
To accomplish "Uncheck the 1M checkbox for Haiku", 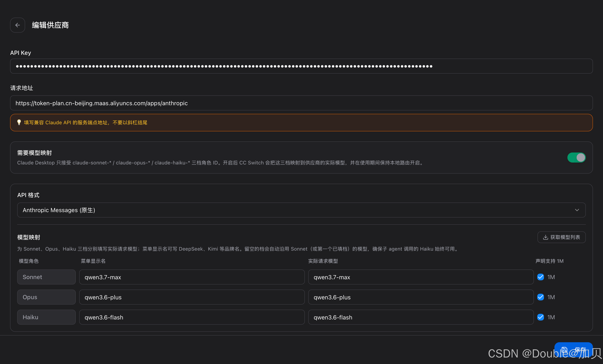I will [x=540, y=317].
